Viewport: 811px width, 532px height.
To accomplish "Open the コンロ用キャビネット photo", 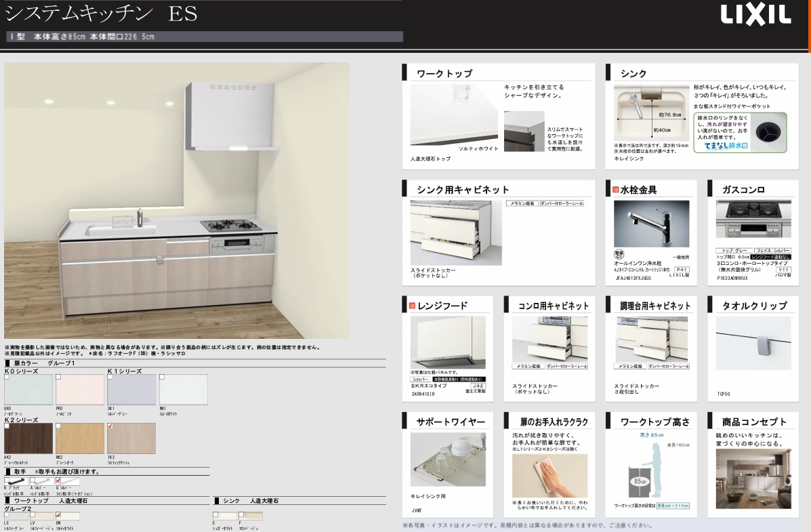I will coord(549,339).
